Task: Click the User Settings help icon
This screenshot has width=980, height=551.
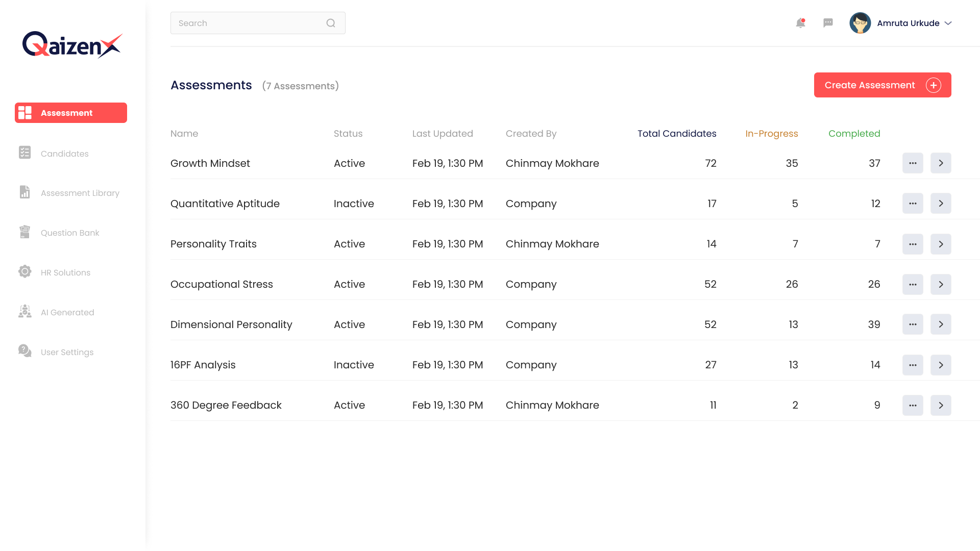Action: 24,352
